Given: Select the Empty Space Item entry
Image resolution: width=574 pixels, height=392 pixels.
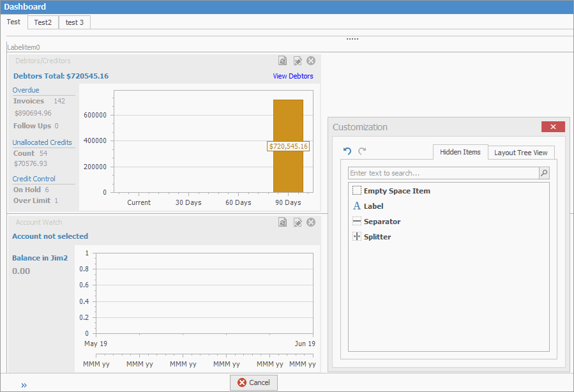Looking at the screenshot, I should pos(397,191).
